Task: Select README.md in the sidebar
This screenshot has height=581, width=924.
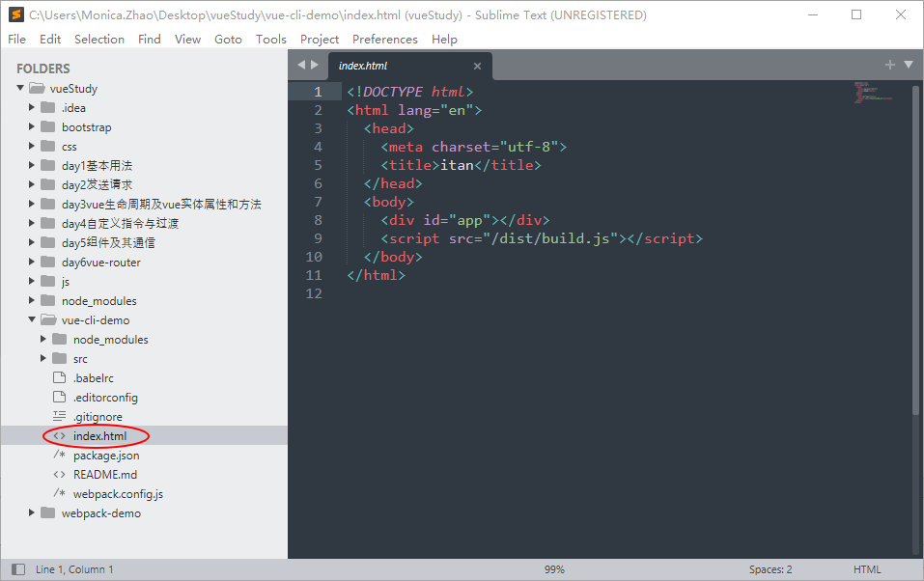Action: 105,474
